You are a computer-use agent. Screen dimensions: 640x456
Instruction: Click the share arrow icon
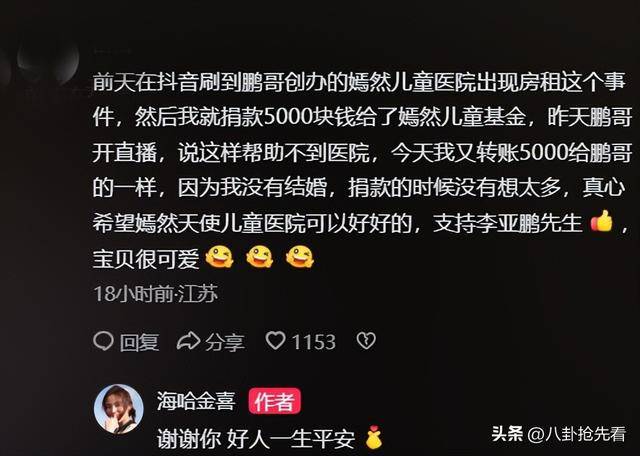[x=188, y=341]
